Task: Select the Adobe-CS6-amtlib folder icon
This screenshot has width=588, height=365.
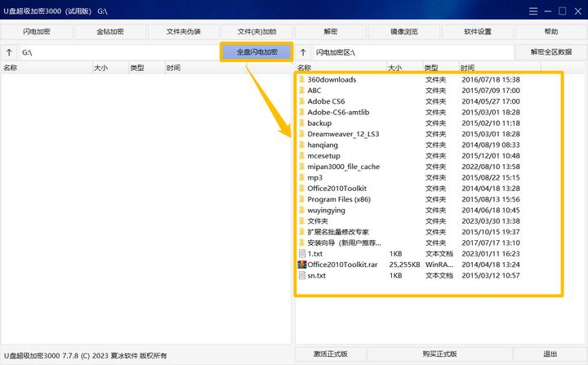Action: pyautogui.click(x=301, y=112)
